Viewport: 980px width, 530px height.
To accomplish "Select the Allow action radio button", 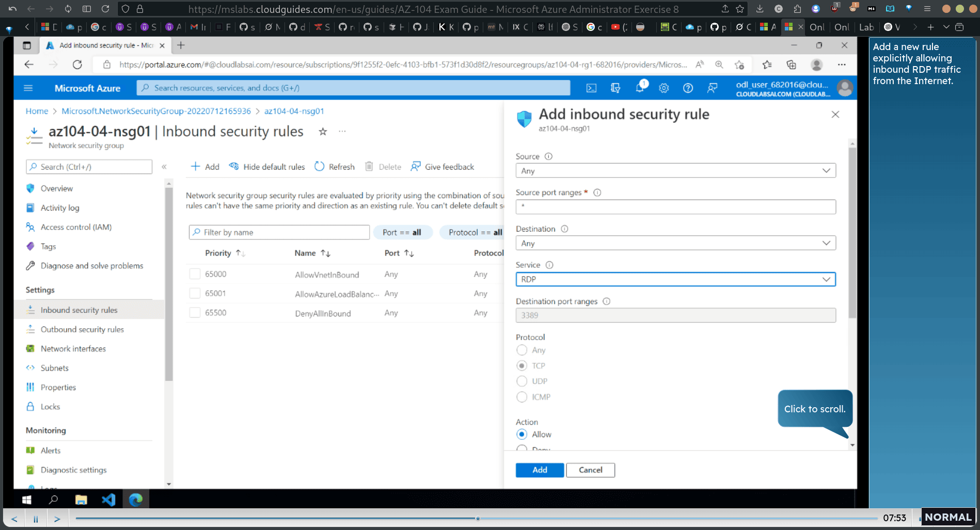I will point(522,434).
